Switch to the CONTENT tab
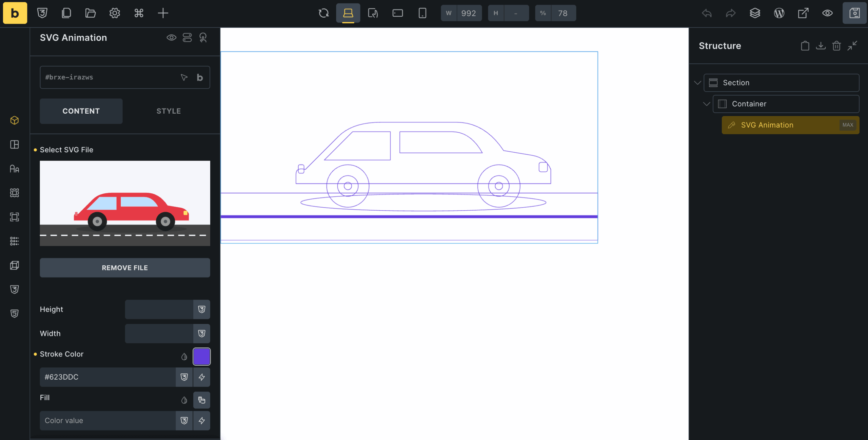Viewport: 868px width, 440px height. coord(81,111)
